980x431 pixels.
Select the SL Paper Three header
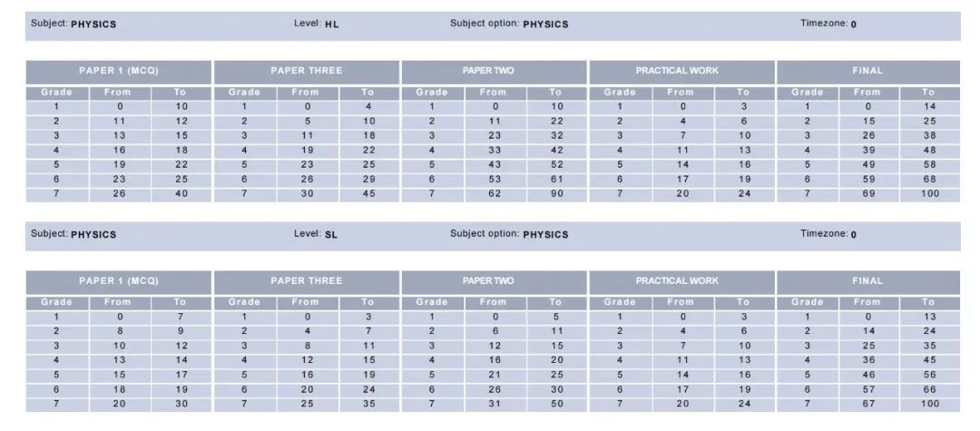(x=307, y=281)
